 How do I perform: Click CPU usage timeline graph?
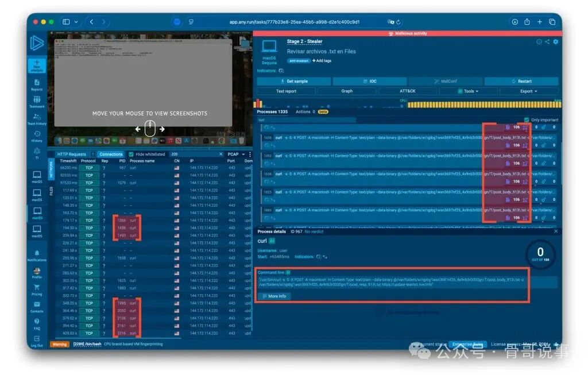(329, 104)
